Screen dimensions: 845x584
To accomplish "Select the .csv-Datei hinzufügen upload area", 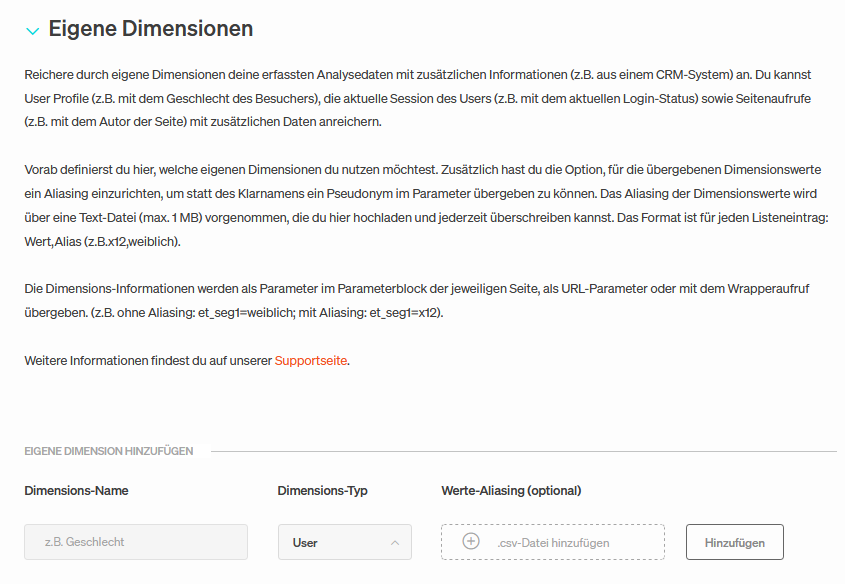I will (553, 542).
